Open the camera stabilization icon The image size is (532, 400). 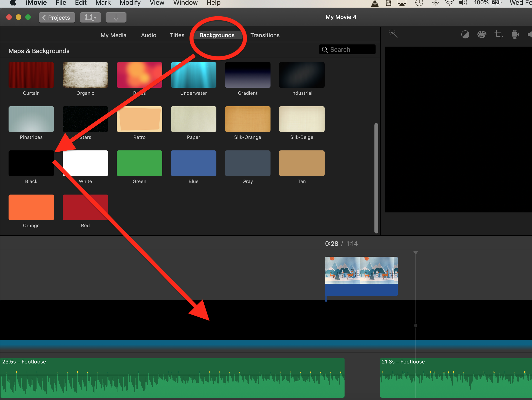tap(515, 35)
